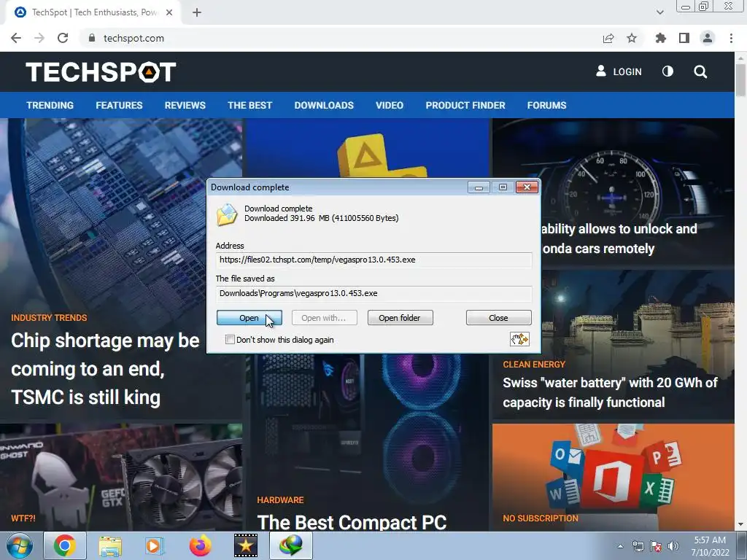Screen dimensions: 747x560
Task: Show hidden system tray icons
Action: [x=620, y=547]
